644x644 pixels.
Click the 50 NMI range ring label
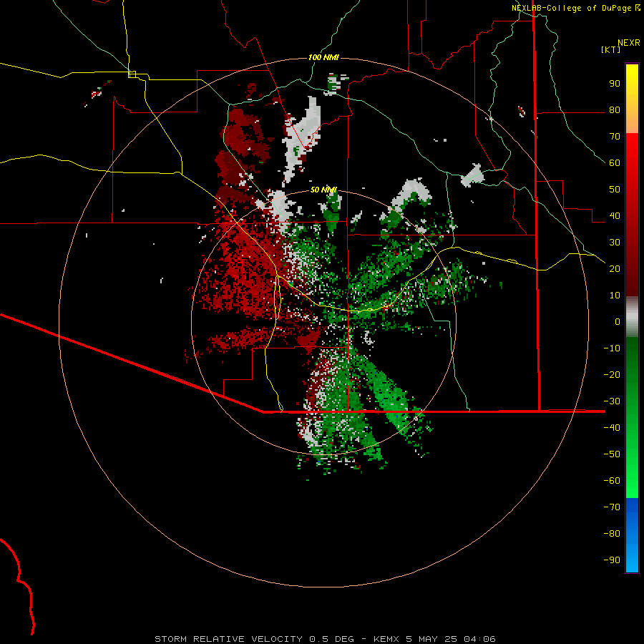pyautogui.click(x=323, y=190)
